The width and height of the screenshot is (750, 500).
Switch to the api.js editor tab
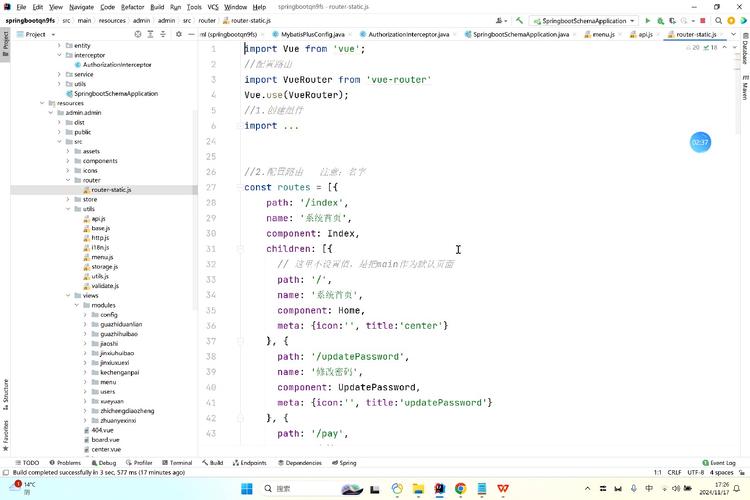tap(645, 34)
